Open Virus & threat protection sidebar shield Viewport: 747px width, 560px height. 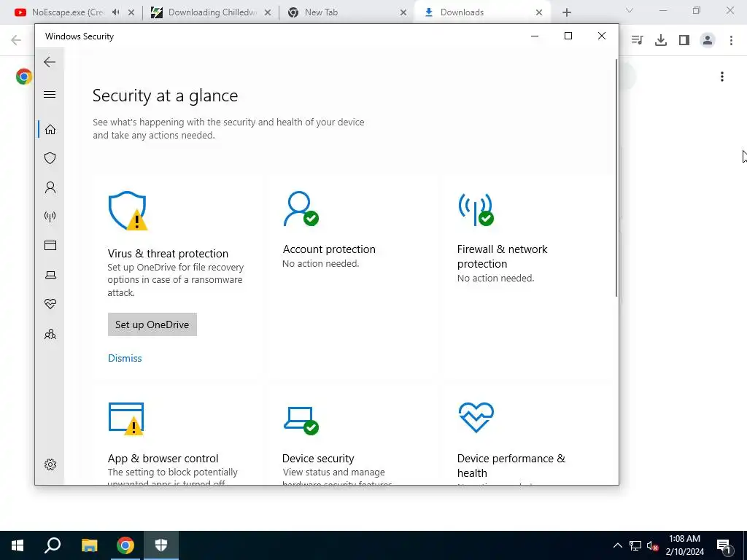50,158
